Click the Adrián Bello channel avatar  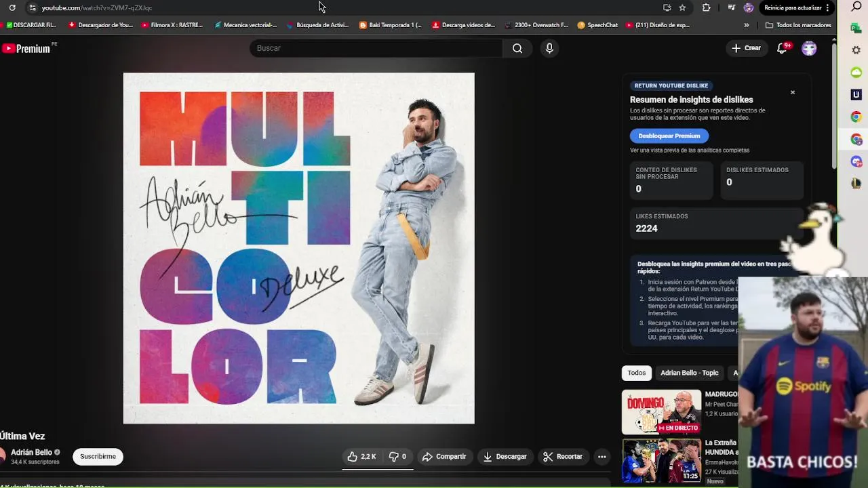(3, 456)
